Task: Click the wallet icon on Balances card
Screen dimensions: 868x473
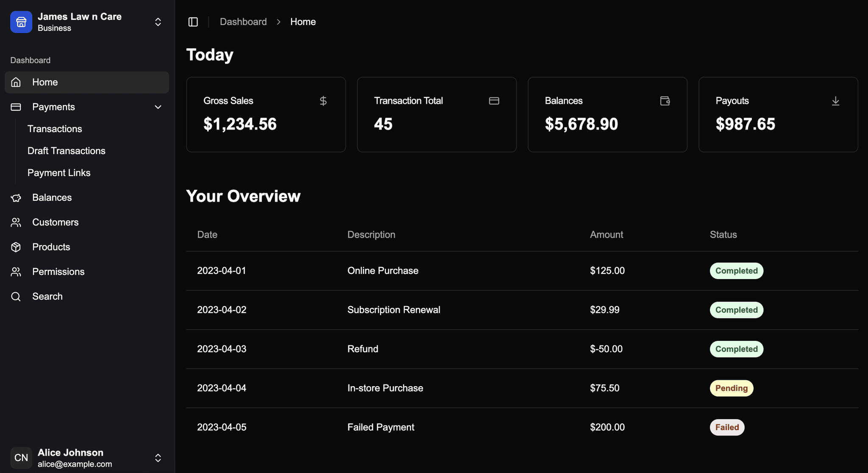Action: coord(665,101)
